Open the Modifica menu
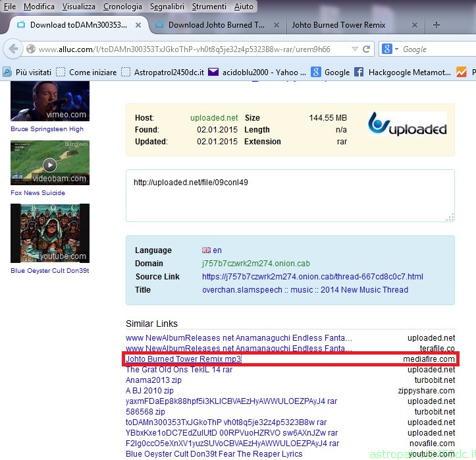 pyautogui.click(x=39, y=7)
